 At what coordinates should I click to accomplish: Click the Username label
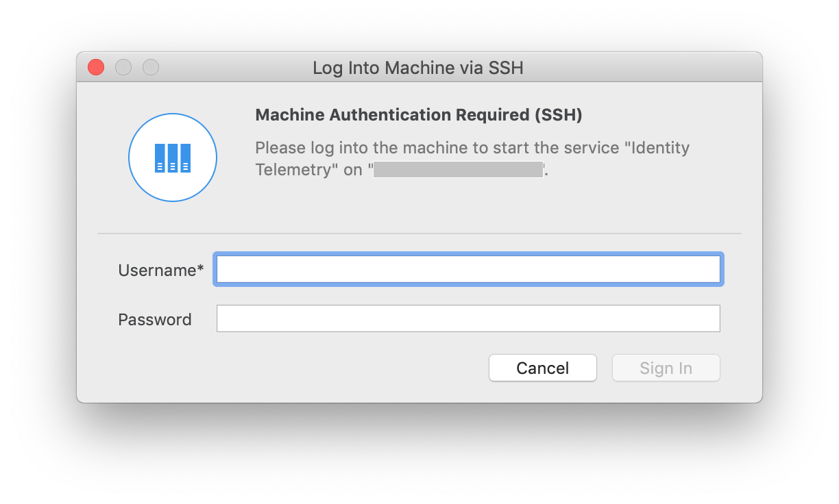157,270
